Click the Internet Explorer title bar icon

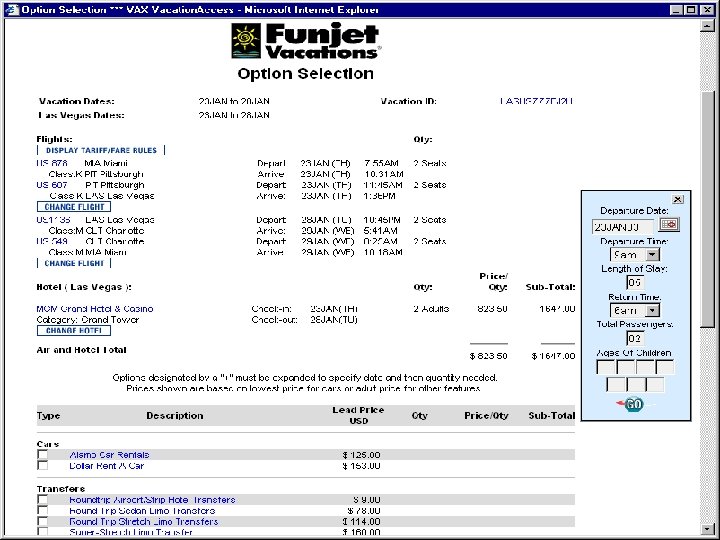11,9
